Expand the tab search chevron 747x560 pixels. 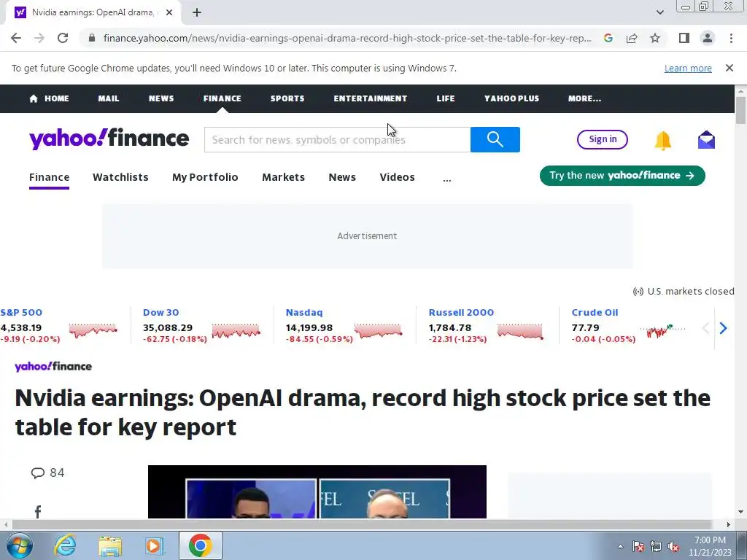coord(659,12)
